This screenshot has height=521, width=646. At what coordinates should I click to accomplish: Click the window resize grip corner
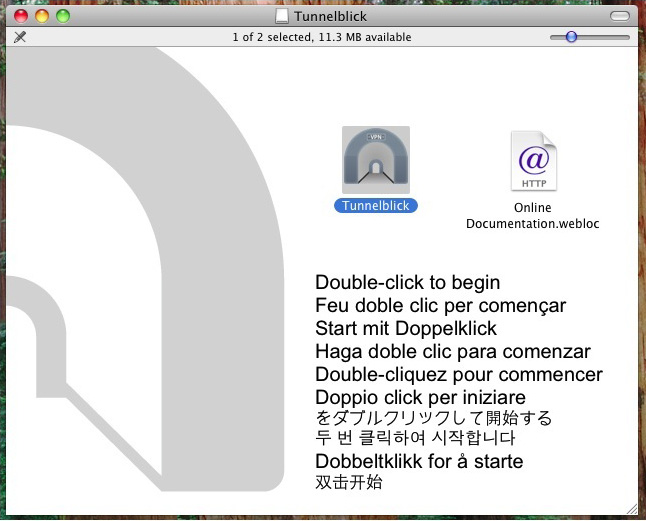tap(632, 509)
